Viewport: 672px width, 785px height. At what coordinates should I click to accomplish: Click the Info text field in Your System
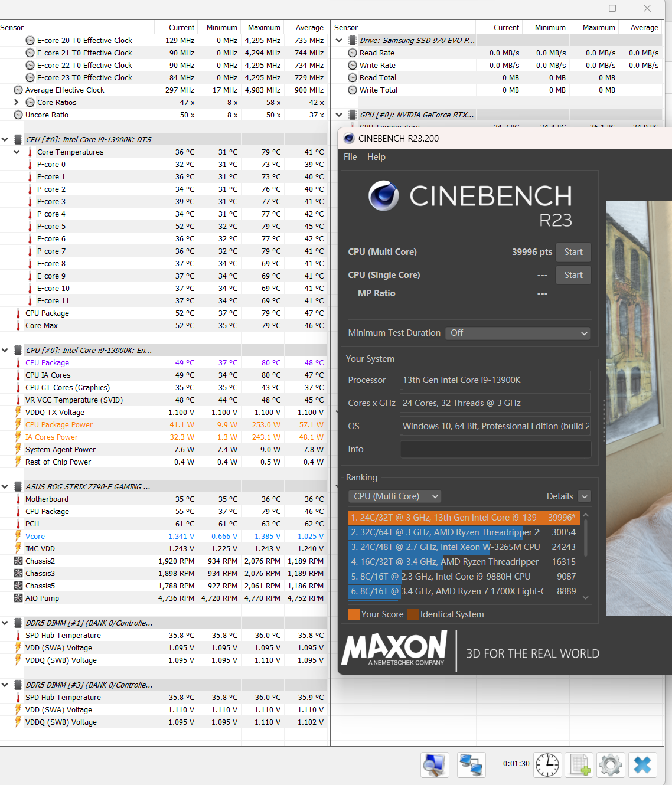point(495,449)
